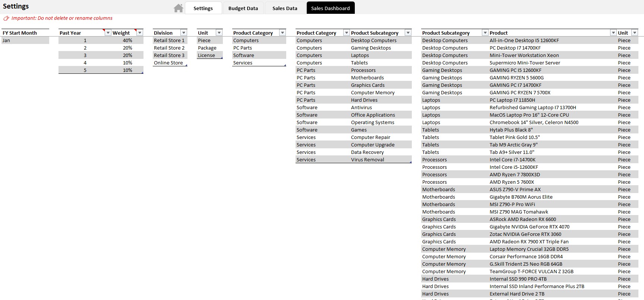Image resolution: width=644 pixels, height=300 pixels.
Task: Expand the Weight column filter arrow
Action: 140,33
